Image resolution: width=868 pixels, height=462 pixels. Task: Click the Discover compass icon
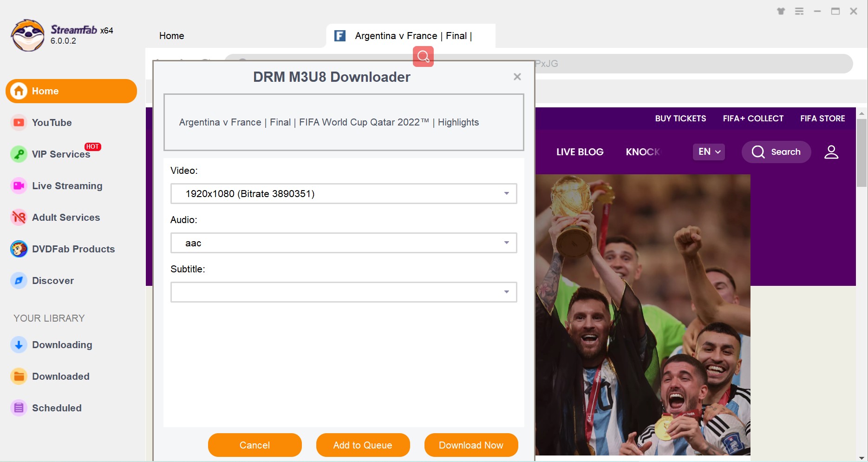click(x=19, y=281)
